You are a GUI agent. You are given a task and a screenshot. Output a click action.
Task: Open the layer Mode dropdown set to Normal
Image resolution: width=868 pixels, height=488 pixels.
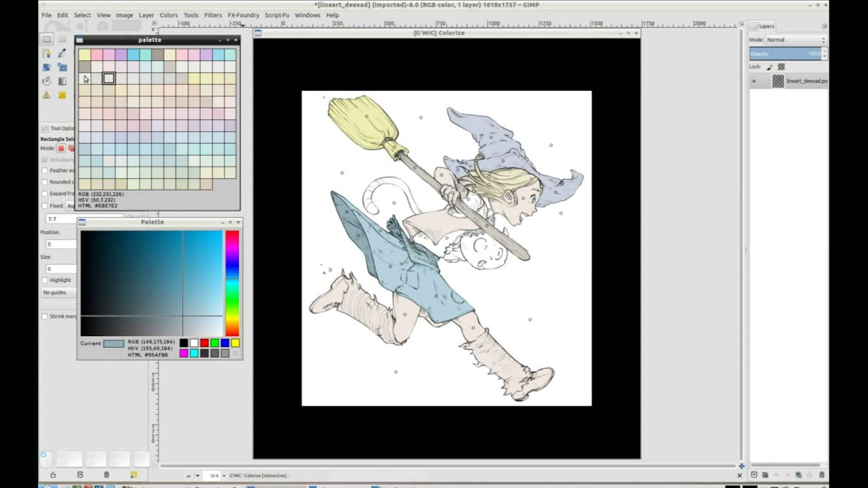pos(795,40)
